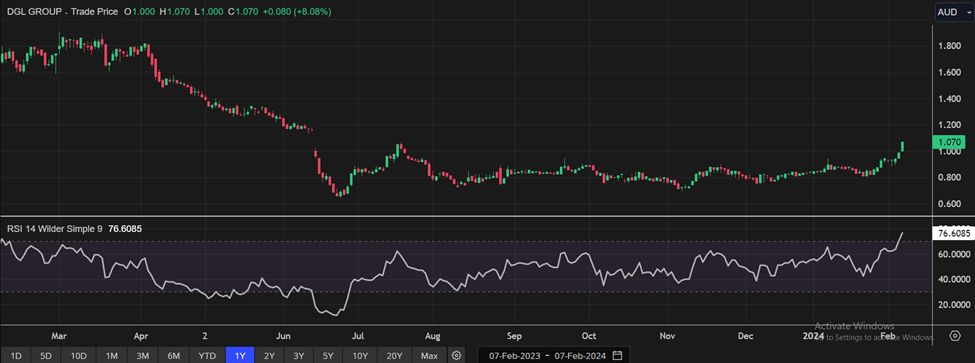Select the 1D time range

[16, 356]
